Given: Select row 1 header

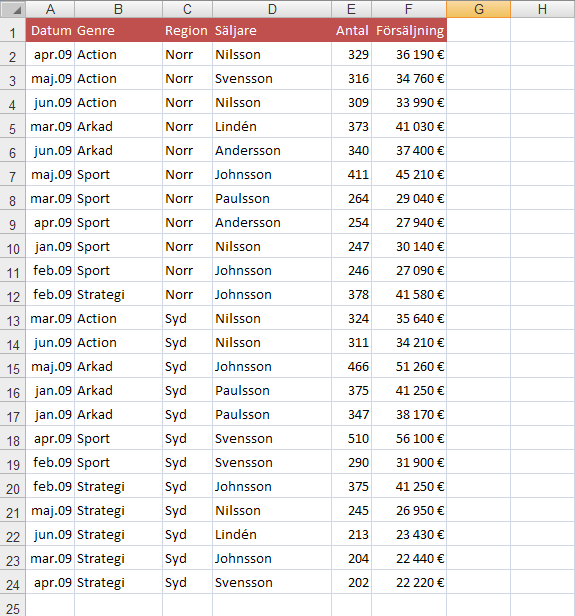Looking at the screenshot, I should click(x=13, y=31).
